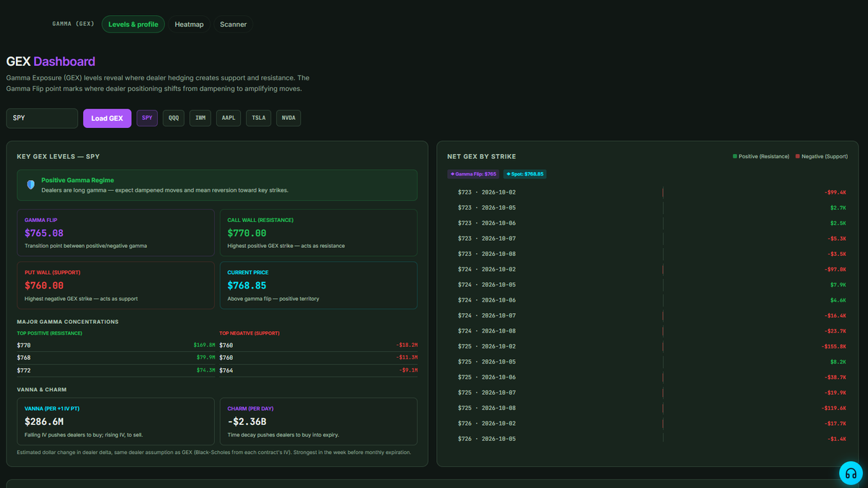
Task: Click the shield icon in Positive Gamma Regime
Action: (x=30, y=185)
